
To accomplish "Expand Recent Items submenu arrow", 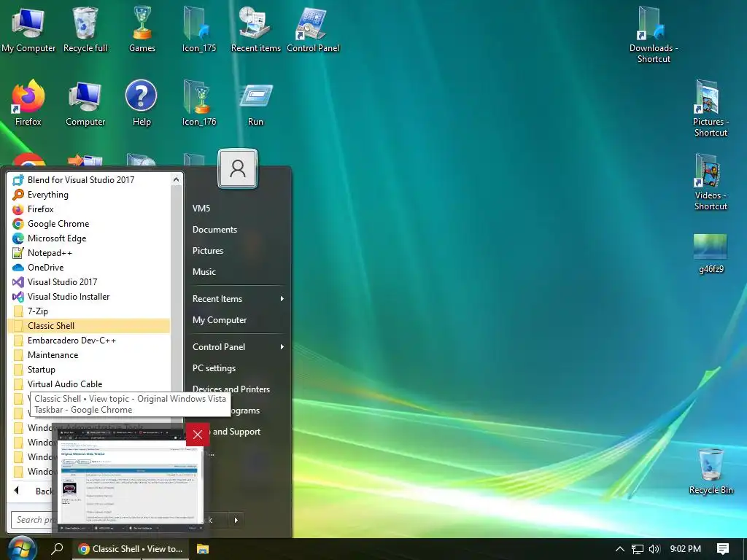I will click(282, 298).
